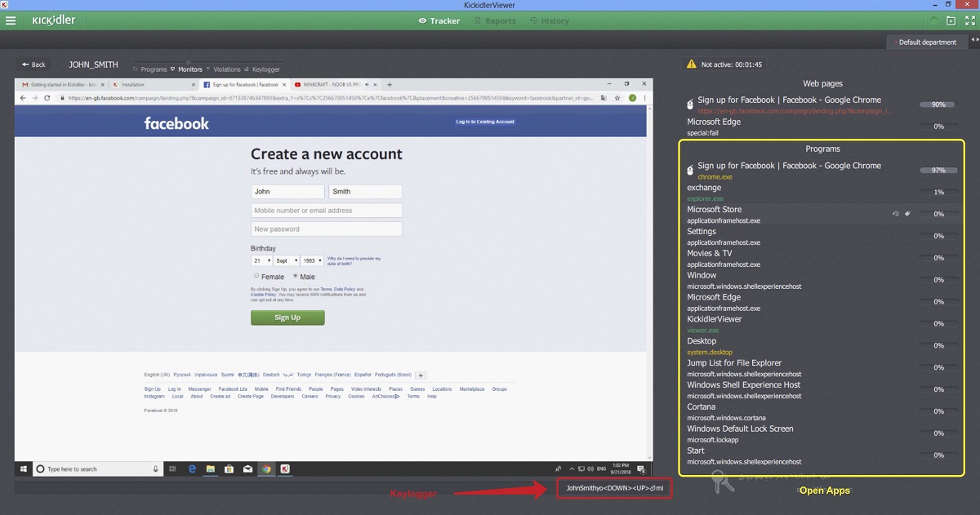The width and height of the screenshot is (980, 515).
Task: Click the add-window icon in the green header
Action: click(950, 20)
